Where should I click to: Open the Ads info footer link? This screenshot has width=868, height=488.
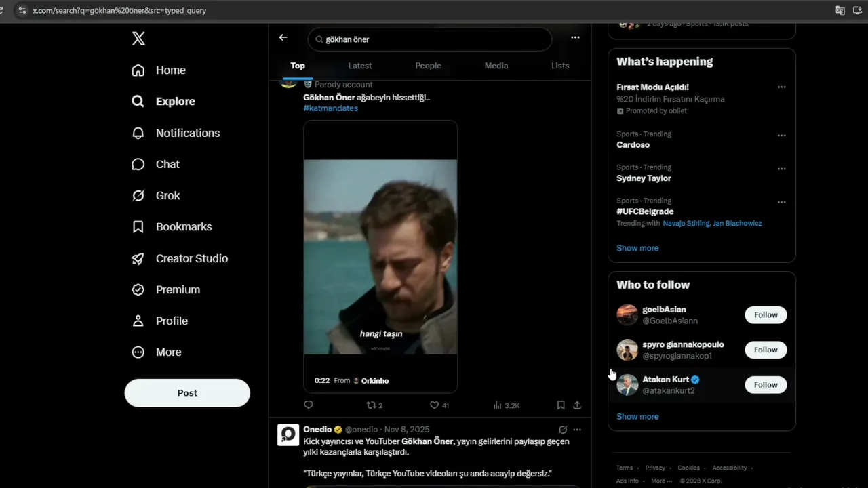pyautogui.click(x=628, y=481)
